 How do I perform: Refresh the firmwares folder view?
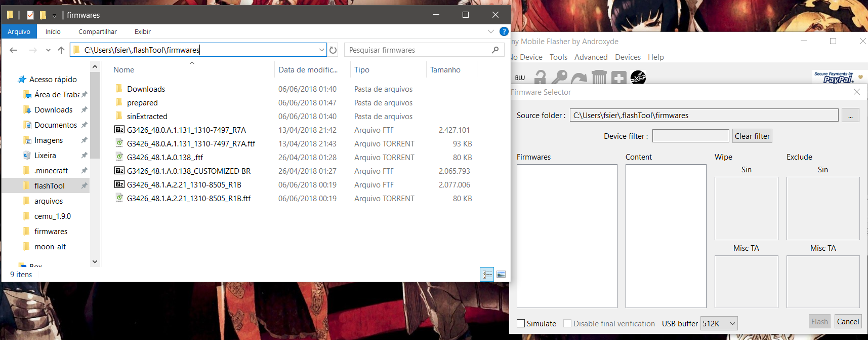(333, 50)
